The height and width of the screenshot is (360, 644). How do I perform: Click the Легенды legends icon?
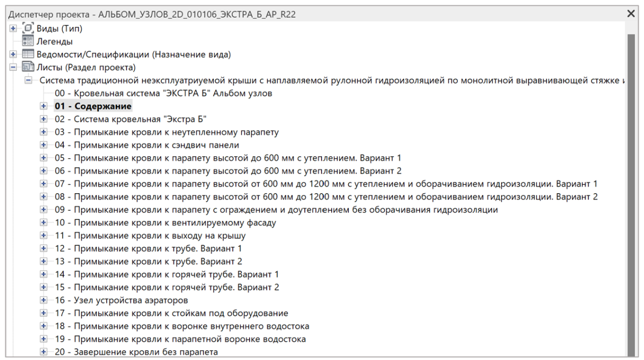pyautogui.click(x=27, y=41)
